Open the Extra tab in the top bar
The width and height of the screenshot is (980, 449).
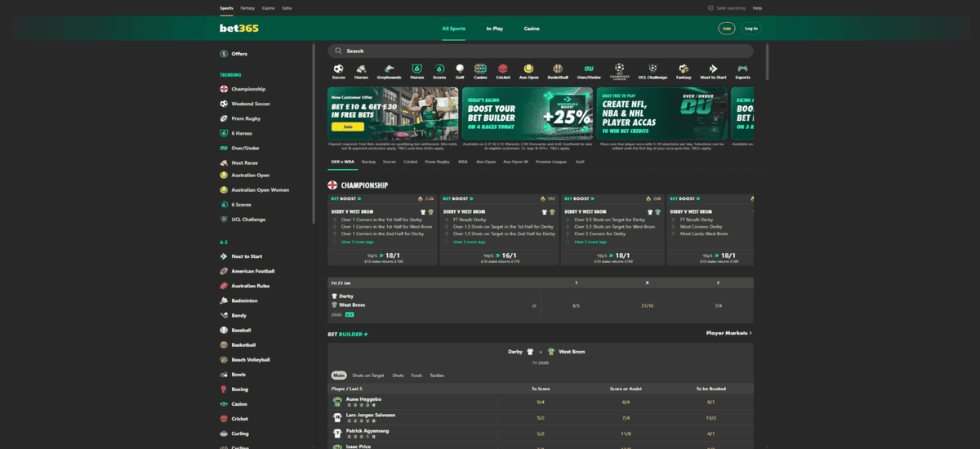pos(287,7)
